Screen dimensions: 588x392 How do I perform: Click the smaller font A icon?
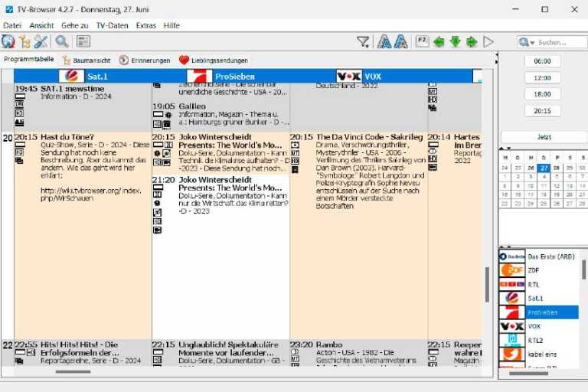[401, 42]
